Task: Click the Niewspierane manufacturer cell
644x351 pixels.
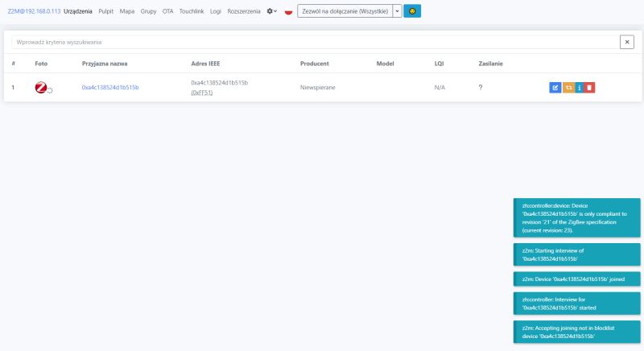Action: pyautogui.click(x=317, y=88)
